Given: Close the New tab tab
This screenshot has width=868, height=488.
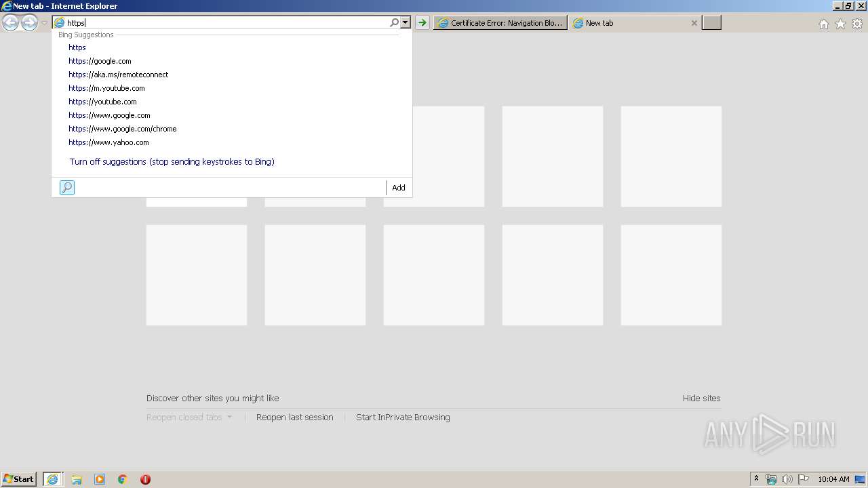Looking at the screenshot, I should point(694,23).
